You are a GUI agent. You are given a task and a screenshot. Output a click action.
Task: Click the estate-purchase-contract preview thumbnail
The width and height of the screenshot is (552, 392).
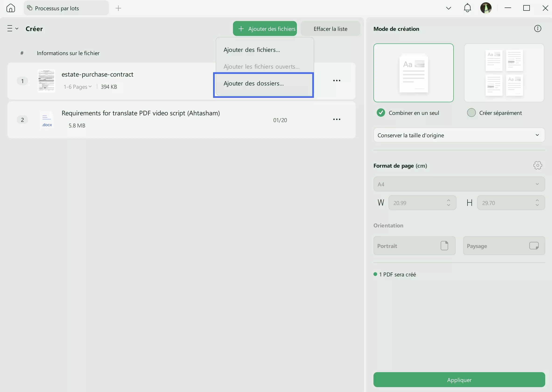pos(46,81)
